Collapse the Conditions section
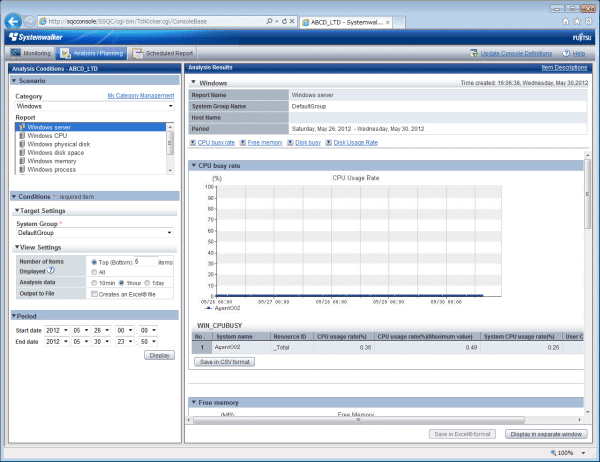Viewport: 600px width, 462px height. point(14,196)
